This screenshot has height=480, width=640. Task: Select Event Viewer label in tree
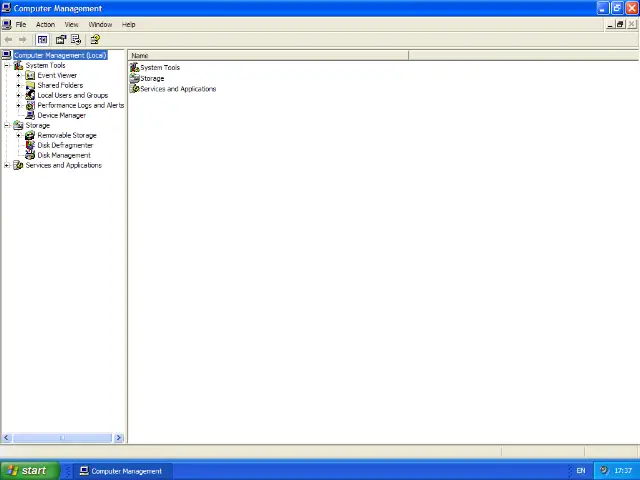click(x=57, y=76)
